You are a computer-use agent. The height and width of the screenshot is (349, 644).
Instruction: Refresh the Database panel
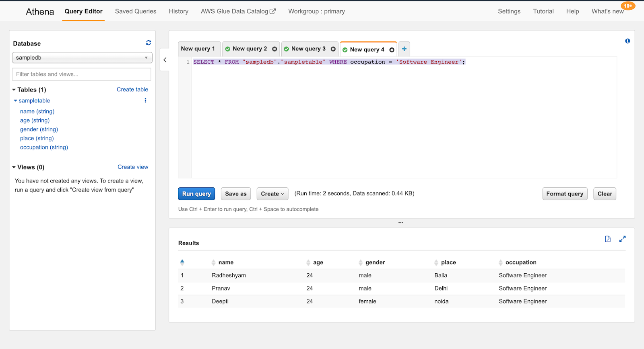[x=149, y=43]
